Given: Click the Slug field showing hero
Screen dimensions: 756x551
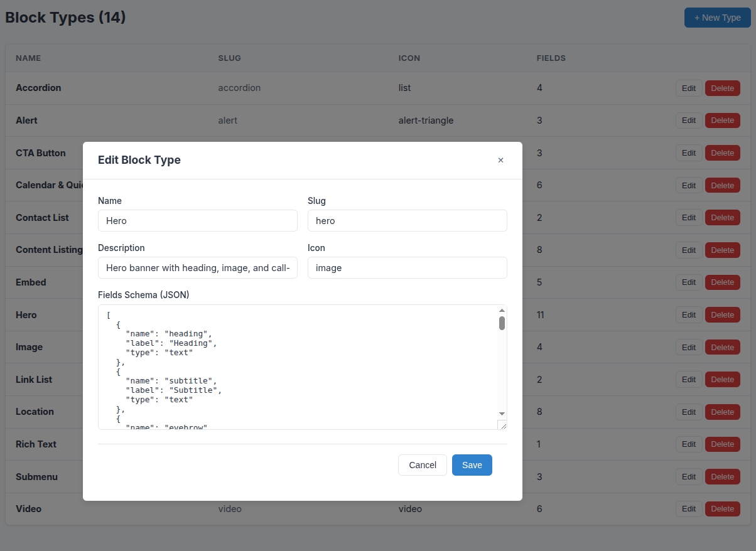Looking at the screenshot, I should pyautogui.click(x=407, y=220).
